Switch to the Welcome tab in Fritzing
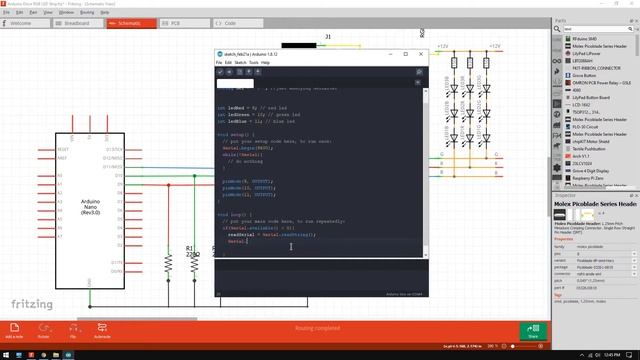 (25, 23)
